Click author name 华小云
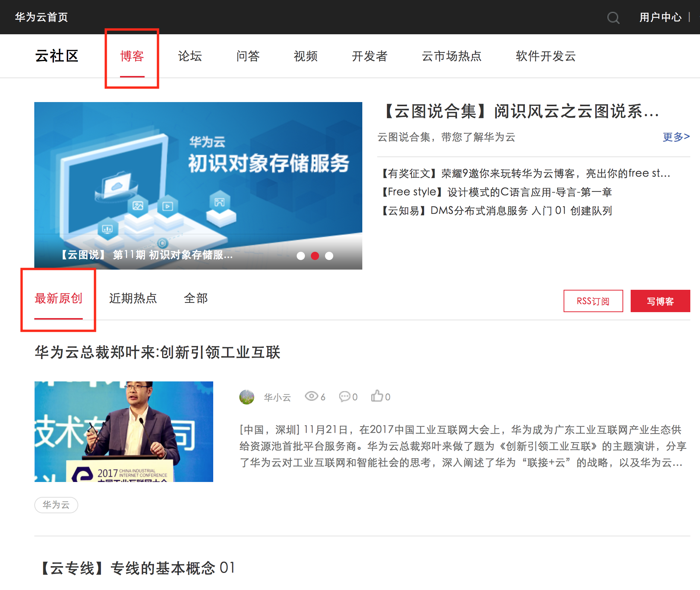Image resolution: width=700 pixels, height=590 pixels. click(x=277, y=397)
